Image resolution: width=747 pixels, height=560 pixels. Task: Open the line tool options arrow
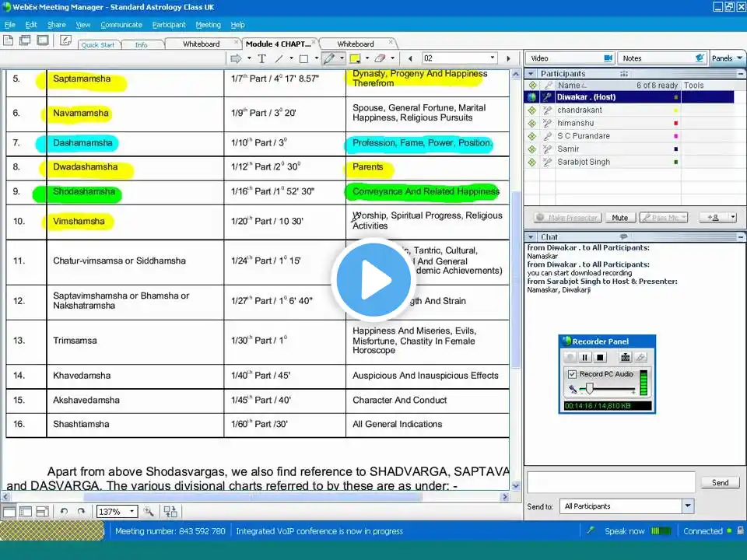291,58
